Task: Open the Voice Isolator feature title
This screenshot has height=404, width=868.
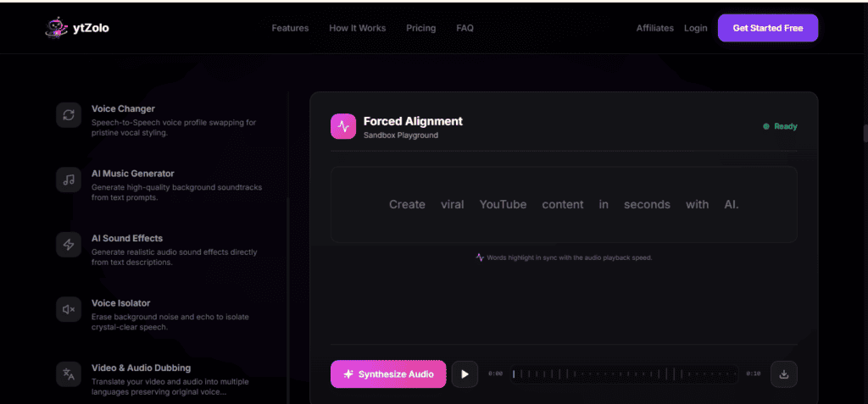Action: tap(120, 302)
